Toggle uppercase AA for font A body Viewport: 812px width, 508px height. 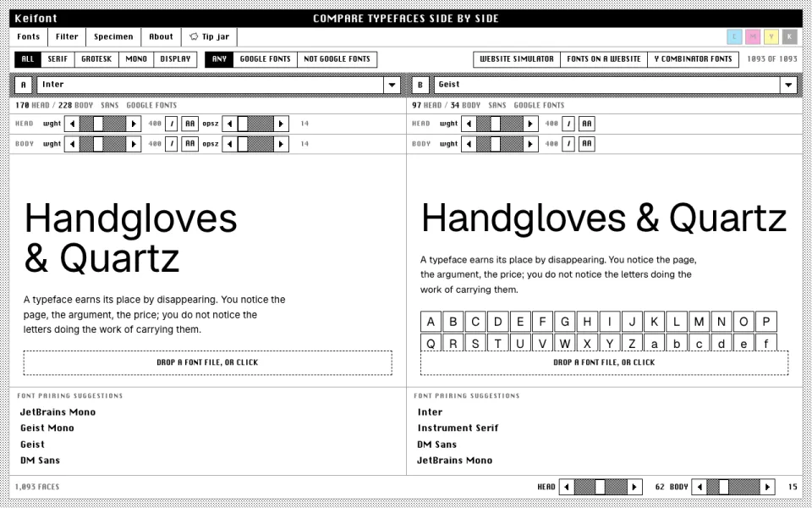pyautogui.click(x=190, y=144)
